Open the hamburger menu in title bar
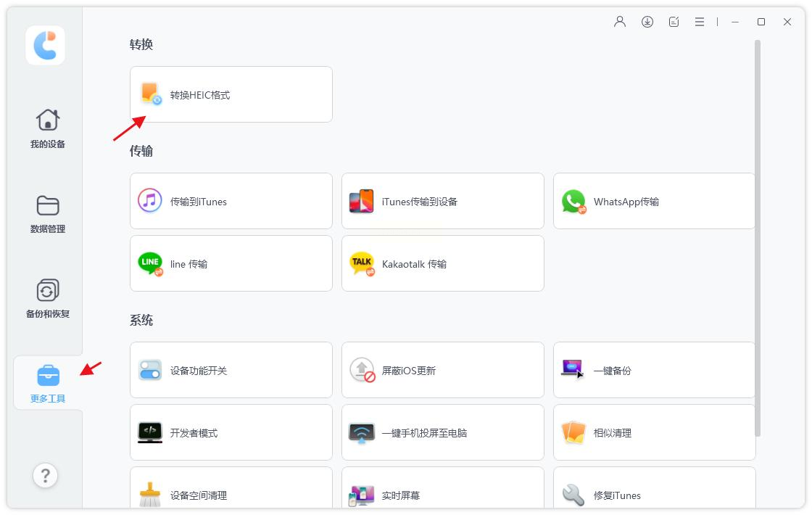This screenshot has height=515, width=812. click(x=700, y=22)
